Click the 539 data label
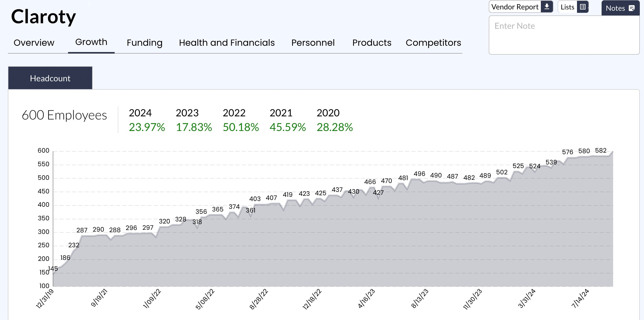 click(x=551, y=162)
